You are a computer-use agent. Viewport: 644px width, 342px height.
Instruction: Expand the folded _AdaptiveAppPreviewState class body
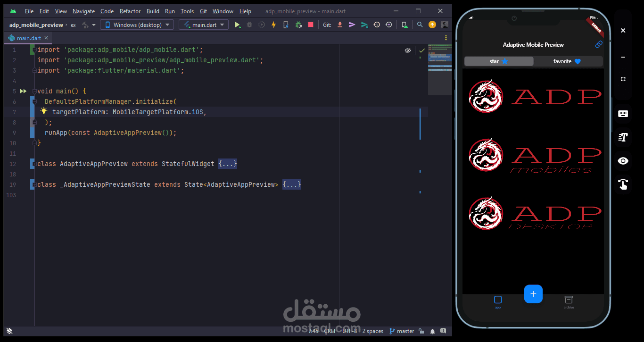(x=292, y=184)
